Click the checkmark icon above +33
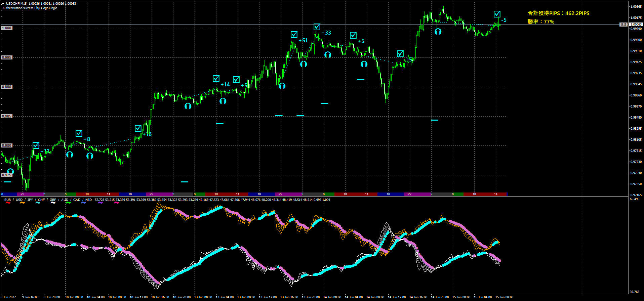644x301 pixels. [317, 27]
